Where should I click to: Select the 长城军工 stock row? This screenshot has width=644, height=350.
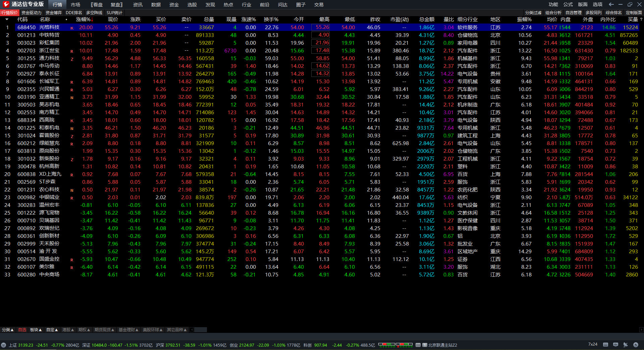pos(322,81)
